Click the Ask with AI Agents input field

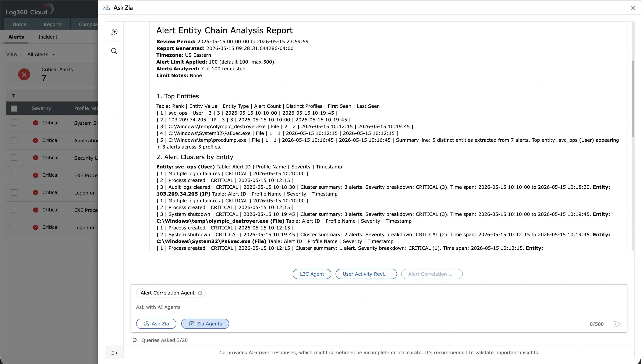(379, 307)
